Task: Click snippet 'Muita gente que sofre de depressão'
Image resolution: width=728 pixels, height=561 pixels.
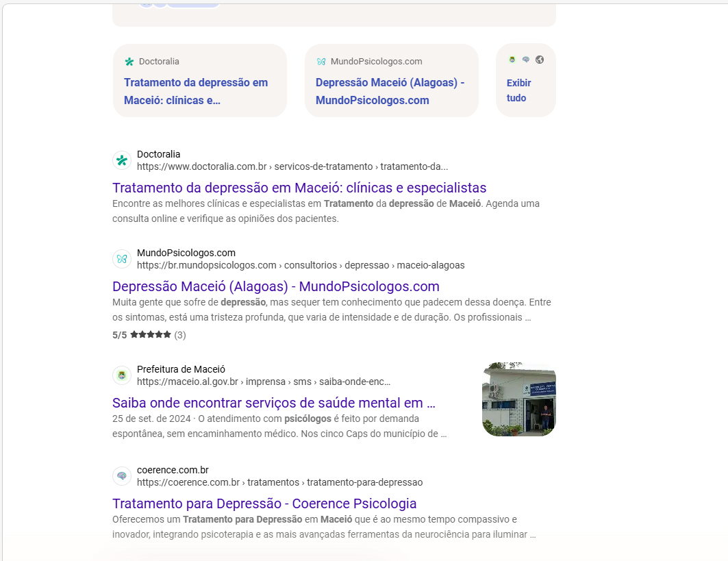Action: click(331, 310)
